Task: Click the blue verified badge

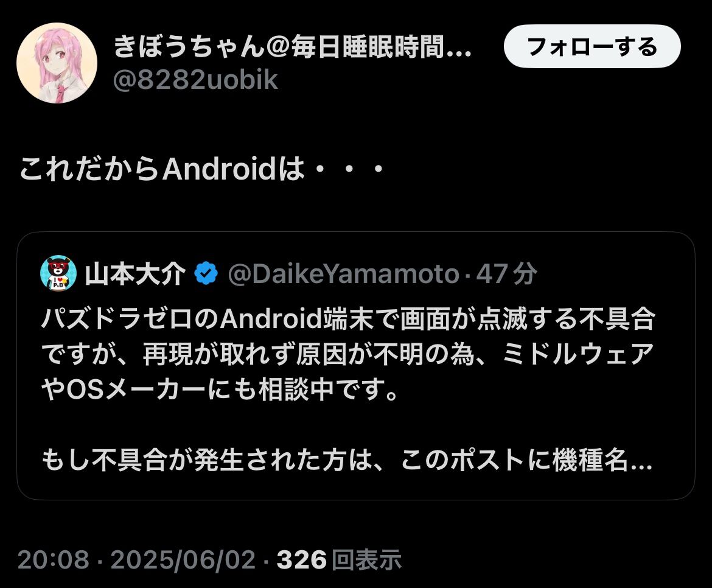Action: coord(206,273)
